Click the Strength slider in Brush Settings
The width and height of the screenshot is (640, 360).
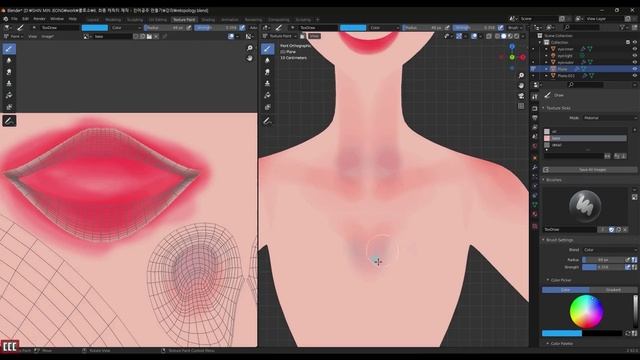603,267
